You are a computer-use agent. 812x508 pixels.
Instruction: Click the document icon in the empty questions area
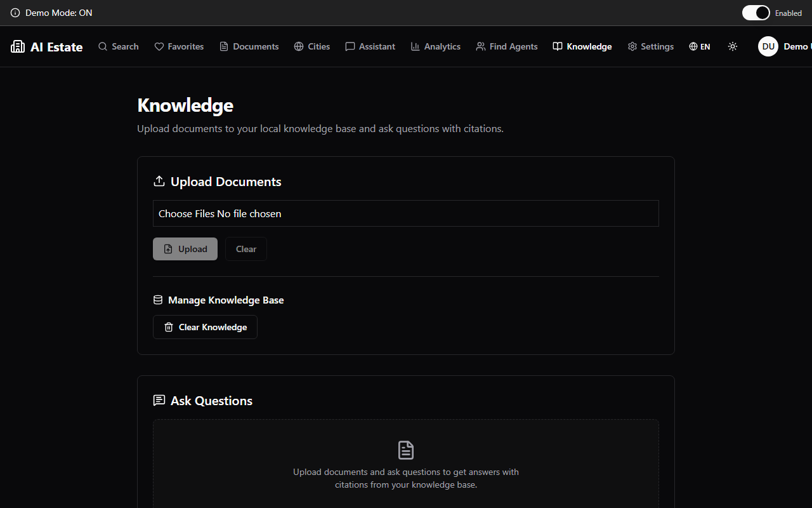point(406,450)
